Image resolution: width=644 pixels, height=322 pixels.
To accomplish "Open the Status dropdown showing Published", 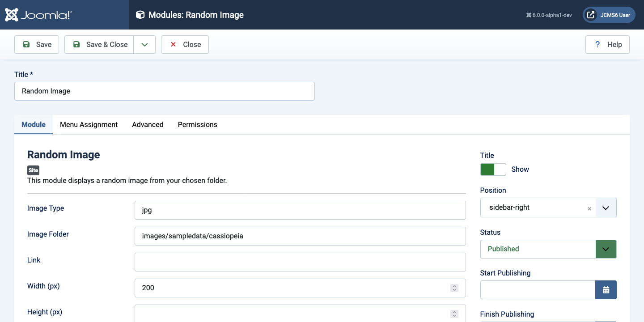I will tap(606, 249).
